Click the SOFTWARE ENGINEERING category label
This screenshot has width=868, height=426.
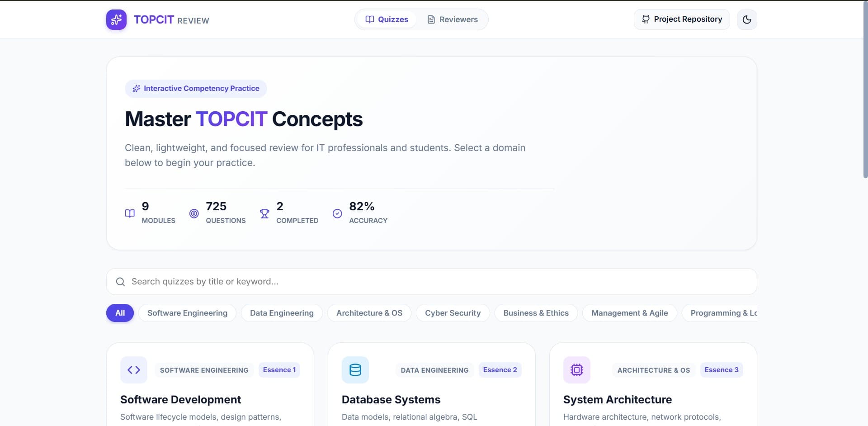click(x=204, y=370)
